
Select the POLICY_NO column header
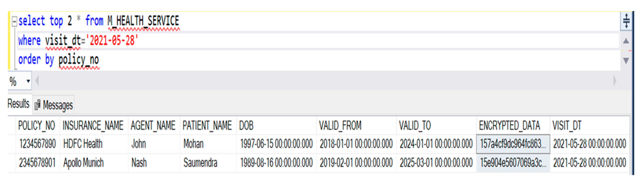tap(38, 125)
